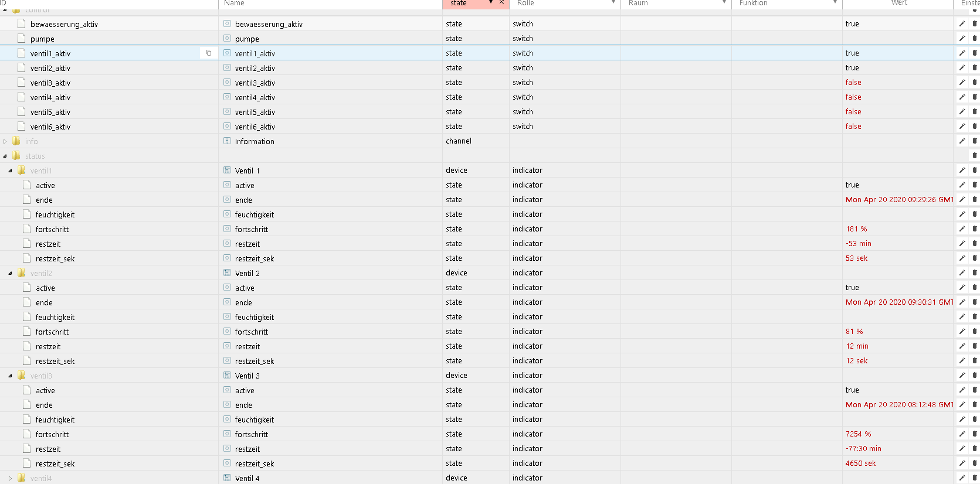Open the Raum filter dropdown

tap(724, 3)
